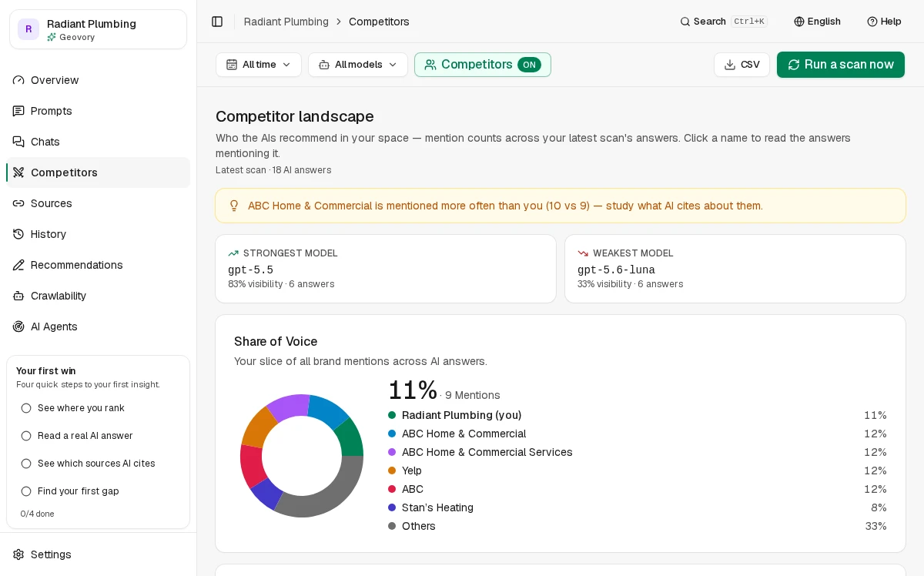924x576 pixels.
Task: Click the Radiant Plumbing breadcrumb link
Action: pyautogui.click(x=286, y=22)
